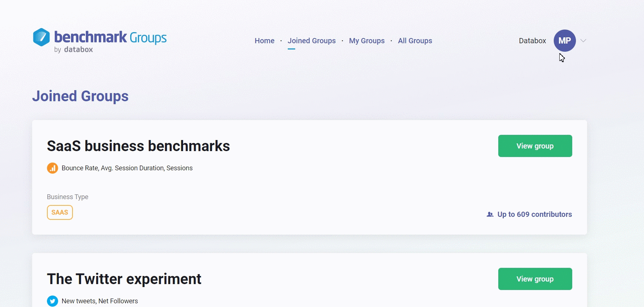Click the 'SaaS business benchmarks' group title
Image resolution: width=644 pixels, height=307 pixels.
[138, 146]
